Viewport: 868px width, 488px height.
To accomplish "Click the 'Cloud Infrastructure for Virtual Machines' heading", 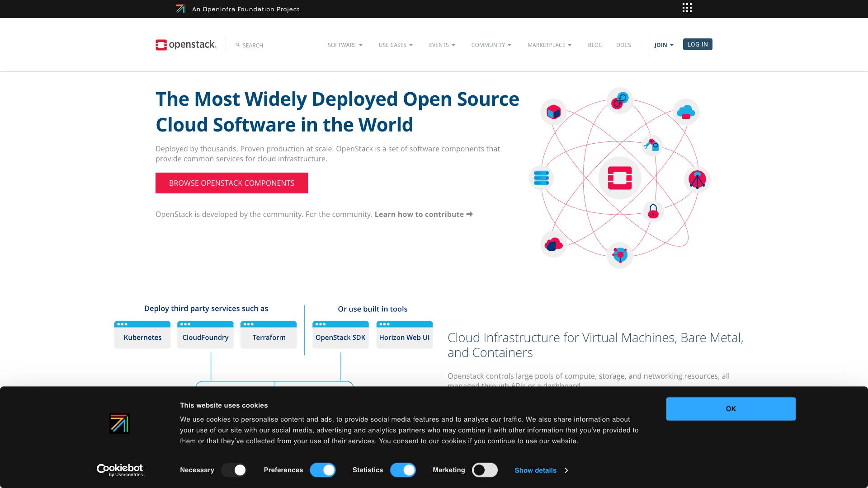I will click(x=595, y=345).
